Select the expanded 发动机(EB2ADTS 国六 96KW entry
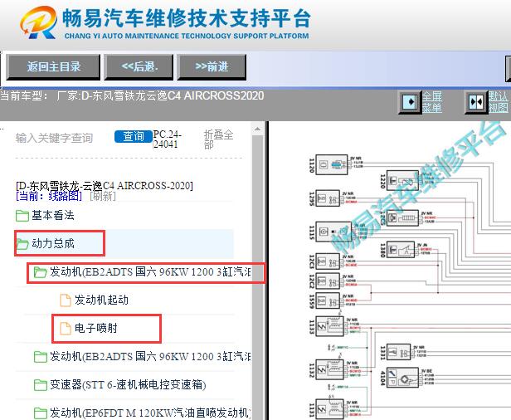This screenshot has height=420, width=511. coord(150,272)
